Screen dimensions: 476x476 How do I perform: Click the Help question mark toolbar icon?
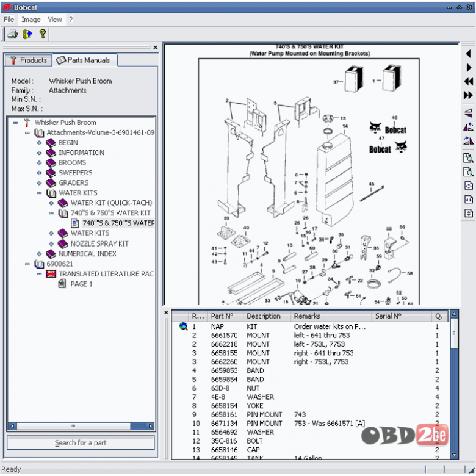[x=43, y=34]
